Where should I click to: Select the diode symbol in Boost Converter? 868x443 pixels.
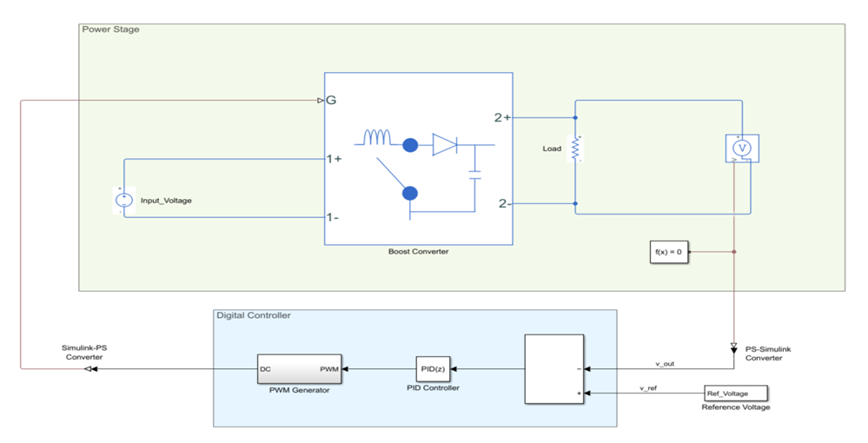(444, 145)
